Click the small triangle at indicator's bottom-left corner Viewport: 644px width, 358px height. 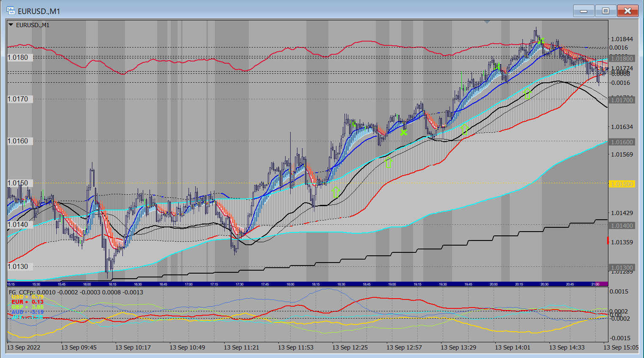(9, 340)
